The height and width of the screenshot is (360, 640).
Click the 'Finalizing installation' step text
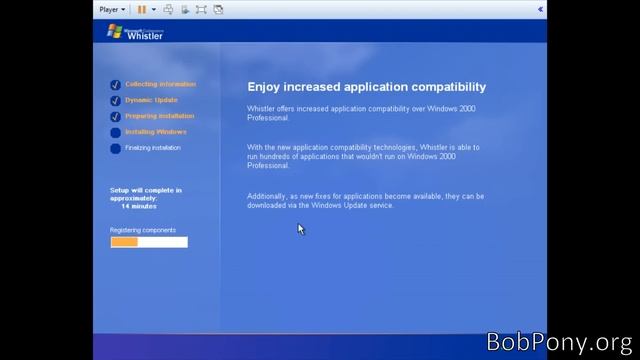click(153, 148)
